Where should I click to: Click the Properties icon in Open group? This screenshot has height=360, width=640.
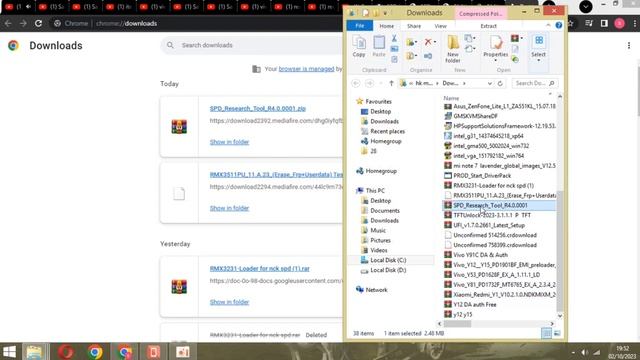[496, 42]
